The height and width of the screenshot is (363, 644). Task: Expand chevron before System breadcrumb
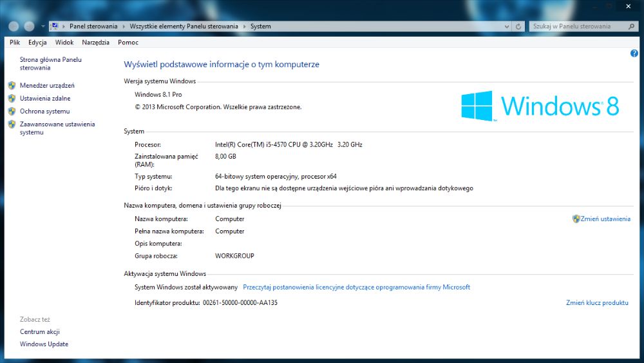pos(244,26)
